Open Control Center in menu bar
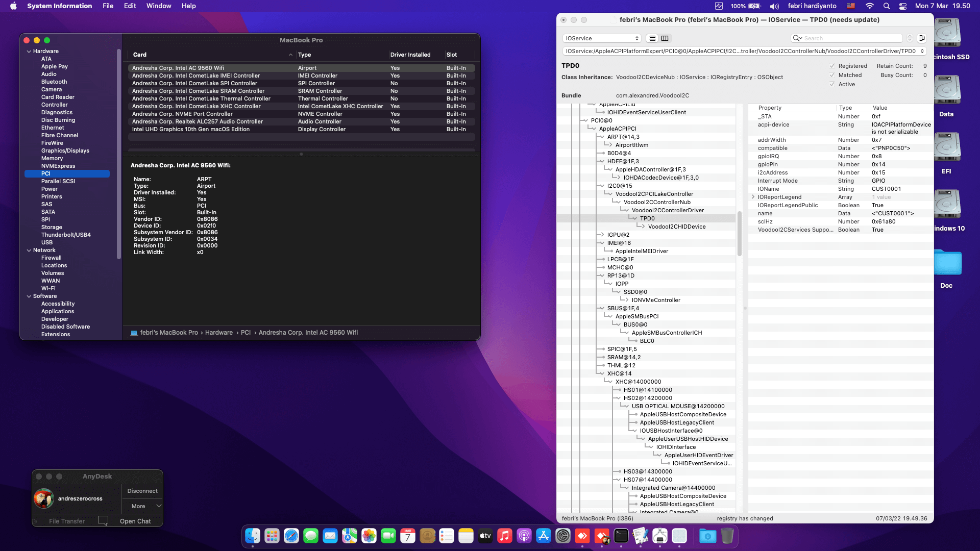 click(x=903, y=6)
